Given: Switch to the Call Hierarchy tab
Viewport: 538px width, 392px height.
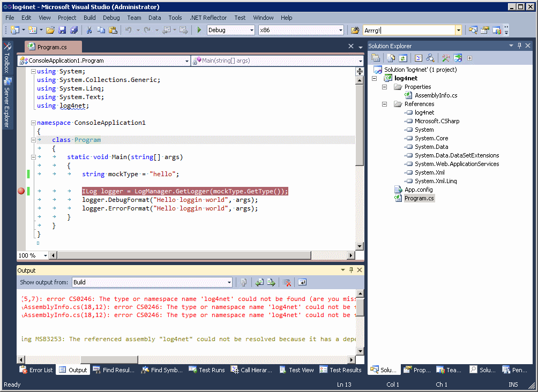Looking at the screenshot, I should (x=252, y=370).
